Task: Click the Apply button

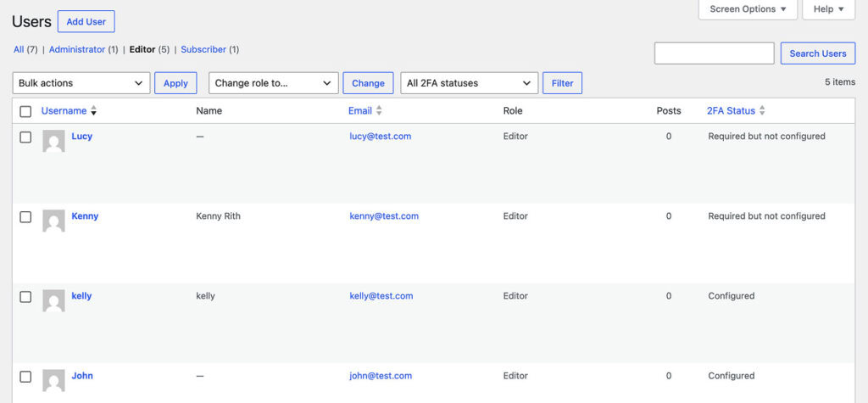Action: click(x=175, y=83)
